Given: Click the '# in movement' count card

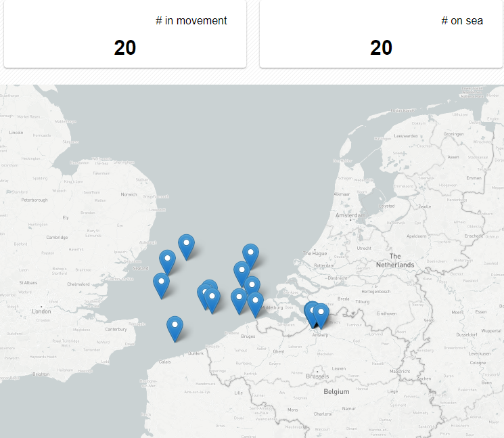Looking at the screenshot, I should click(124, 34).
